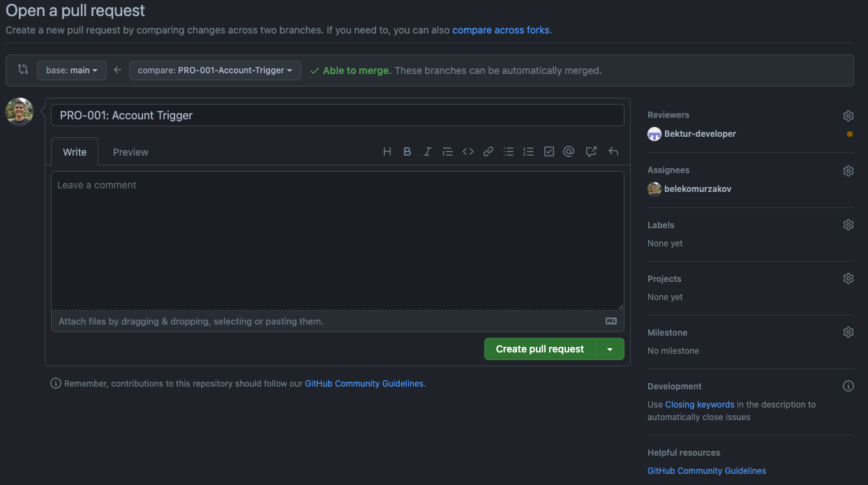Click the Helpful resources heading
Viewport: 868px width, 485px height.
684,453
